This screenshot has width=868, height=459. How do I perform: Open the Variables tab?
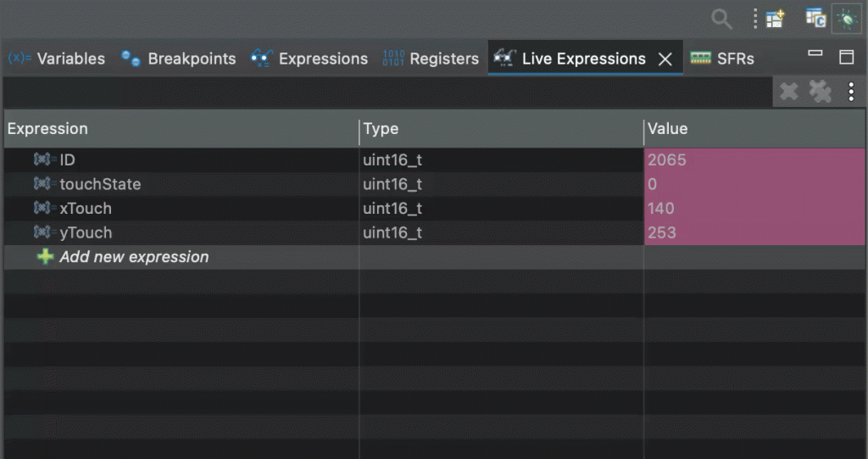57,59
